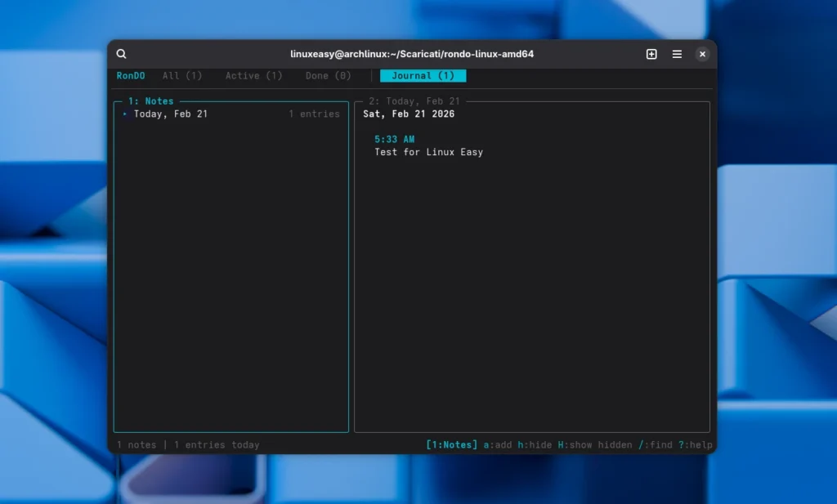Click the a:add shortcut hint
Image resolution: width=837 pixels, height=504 pixels.
point(497,445)
